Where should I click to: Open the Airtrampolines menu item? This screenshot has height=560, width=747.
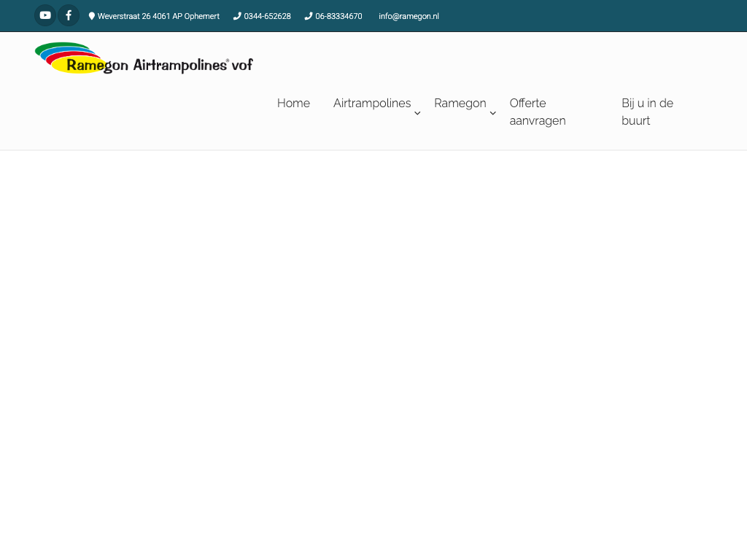372,104
